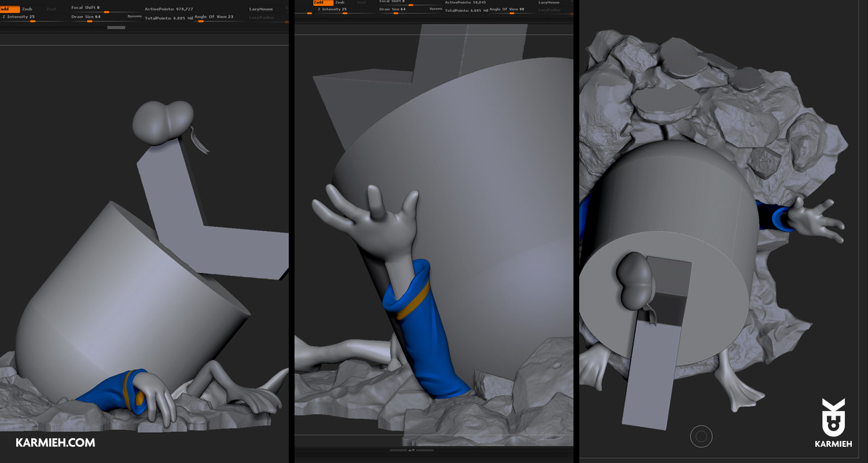Turn on LazyMouse in the left panel

[261, 9]
